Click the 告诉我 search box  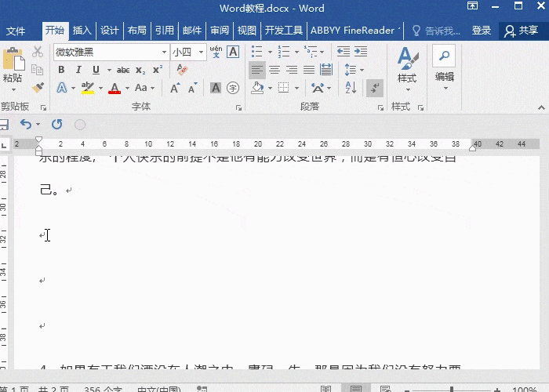443,31
